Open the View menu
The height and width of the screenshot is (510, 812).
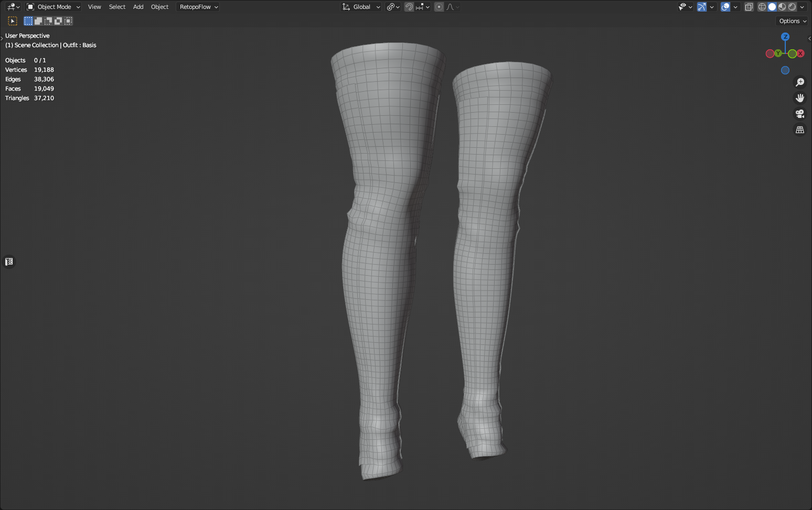coord(94,7)
